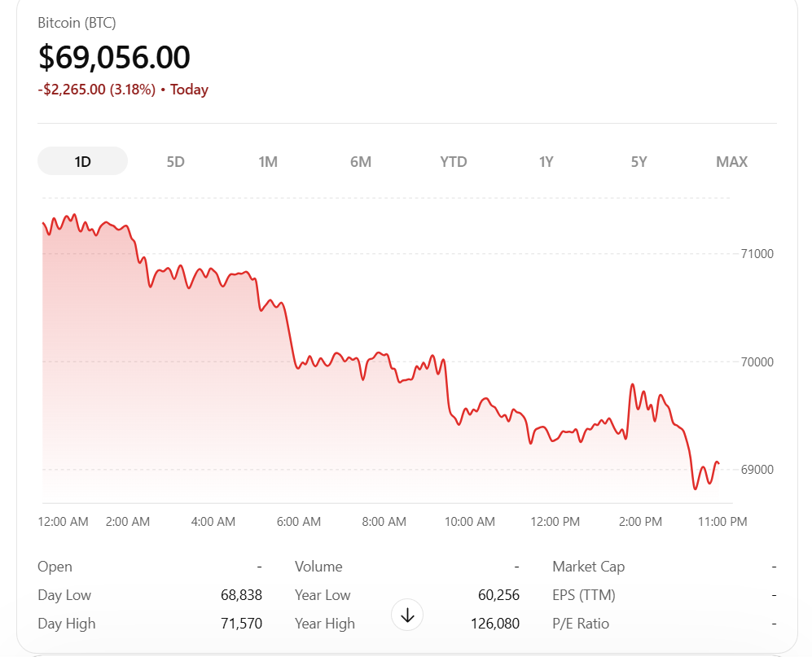
Task: Click the Year High value 126,080
Action: (x=495, y=624)
